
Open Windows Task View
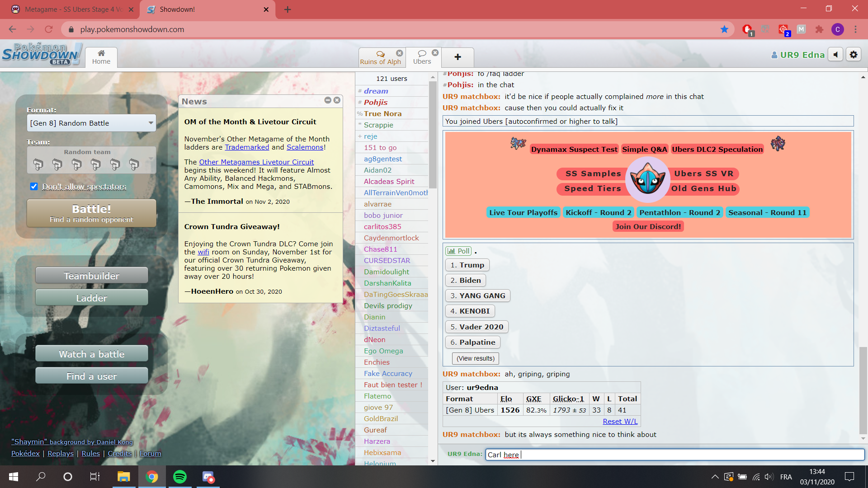click(x=95, y=477)
